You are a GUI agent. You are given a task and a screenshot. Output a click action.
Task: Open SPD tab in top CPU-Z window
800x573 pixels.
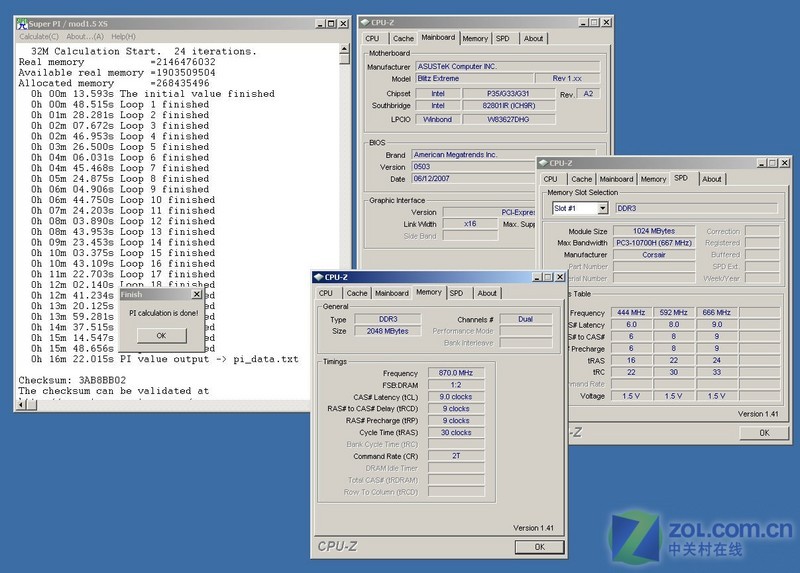pos(503,39)
